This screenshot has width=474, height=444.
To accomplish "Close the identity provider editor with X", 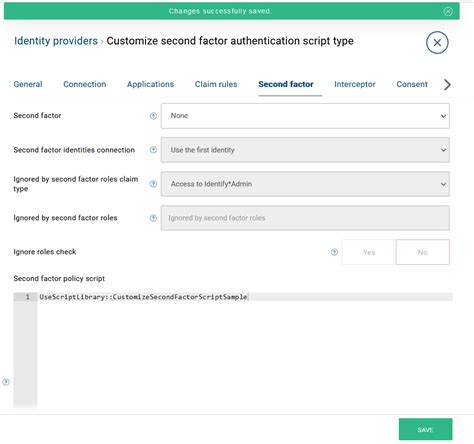I will [x=437, y=43].
